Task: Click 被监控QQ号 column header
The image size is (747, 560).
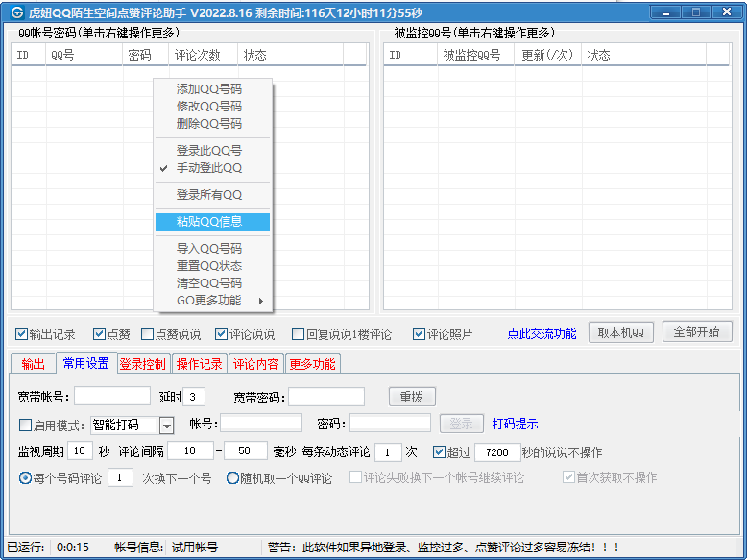Action: point(476,55)
